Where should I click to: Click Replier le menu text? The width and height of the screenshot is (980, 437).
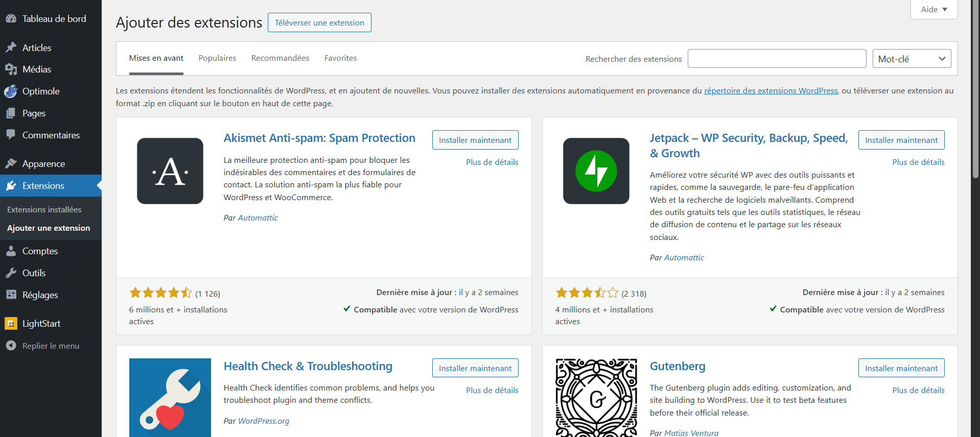pos(51,346)
